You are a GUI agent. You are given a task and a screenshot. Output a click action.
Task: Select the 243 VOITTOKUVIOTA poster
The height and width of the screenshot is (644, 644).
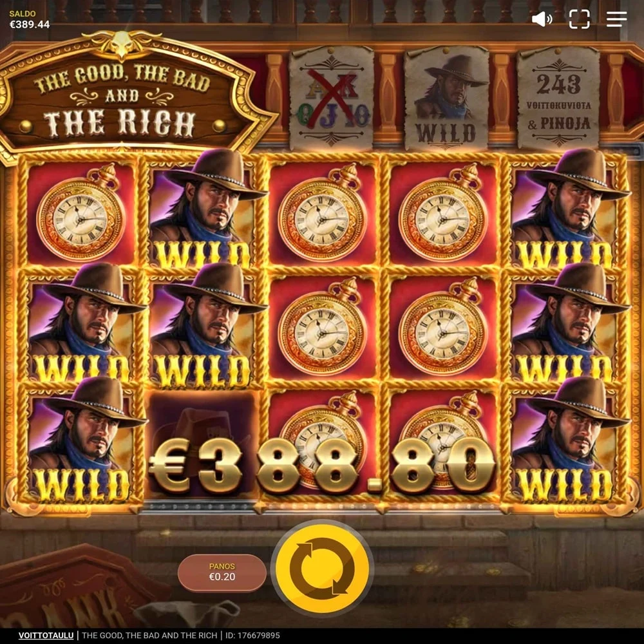click(x=558, y=99)
